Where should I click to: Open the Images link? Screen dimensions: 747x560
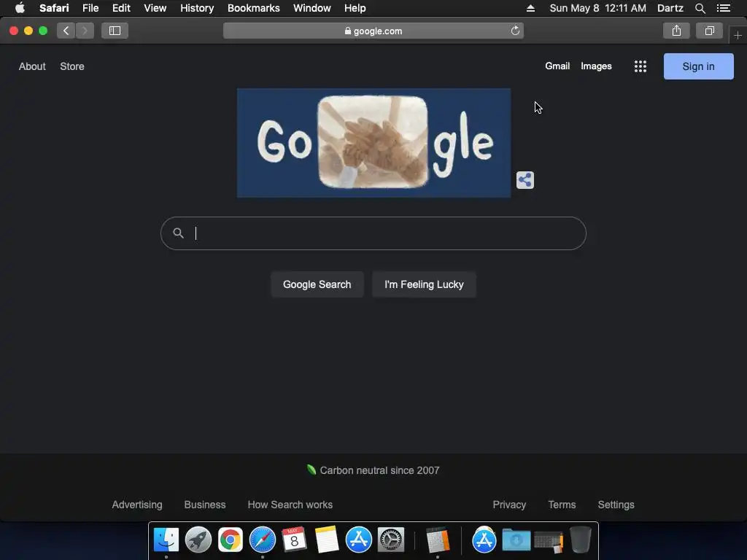coord(596,66)
